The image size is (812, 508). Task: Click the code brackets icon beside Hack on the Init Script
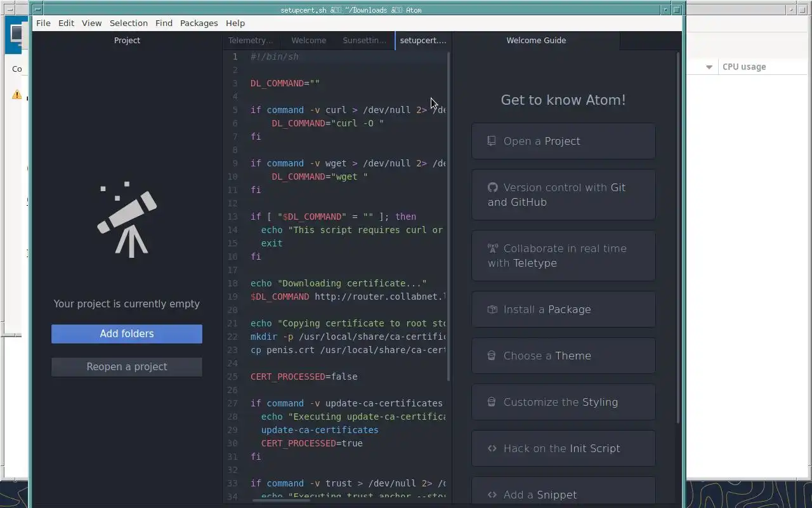492,448
